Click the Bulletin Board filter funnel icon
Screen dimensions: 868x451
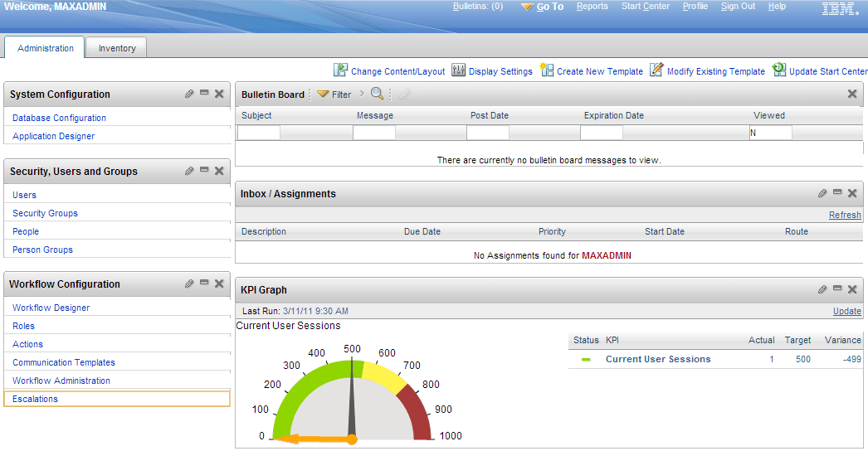click(x=323, y=94)
